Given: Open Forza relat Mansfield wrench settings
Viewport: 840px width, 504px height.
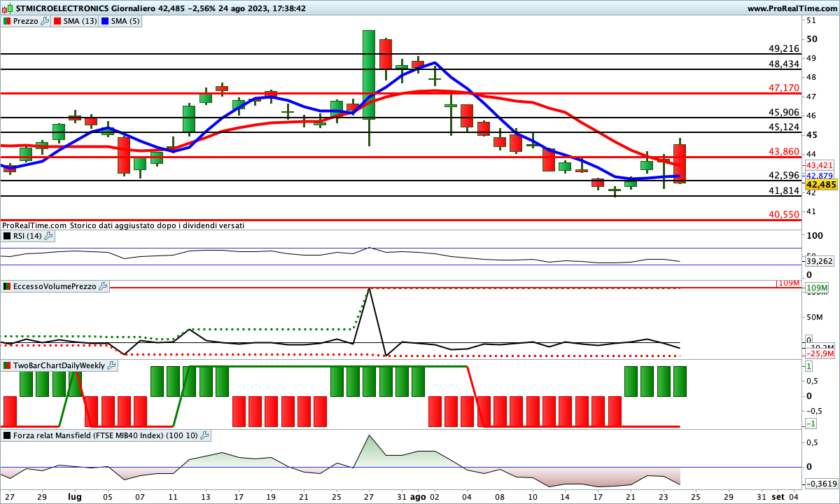Looking at the screenshot, I should (204, 435).
